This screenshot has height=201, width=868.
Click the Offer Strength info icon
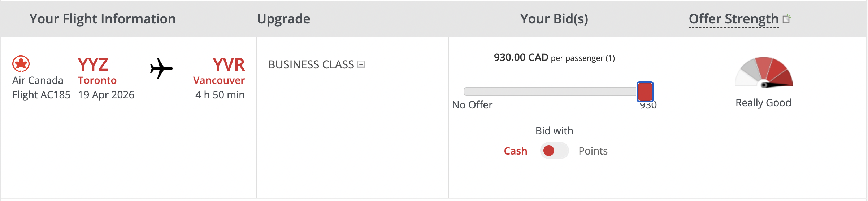coord(786,19)
